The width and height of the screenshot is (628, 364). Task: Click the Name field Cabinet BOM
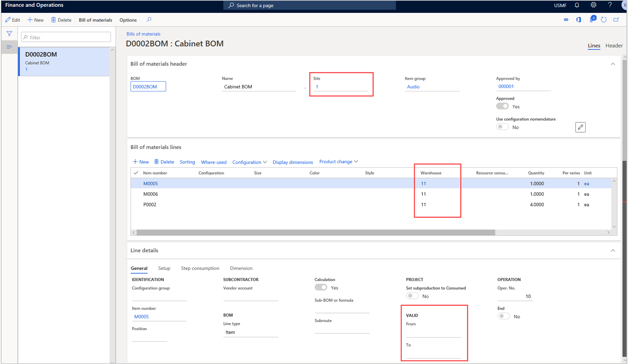click(x=259, y=87)
